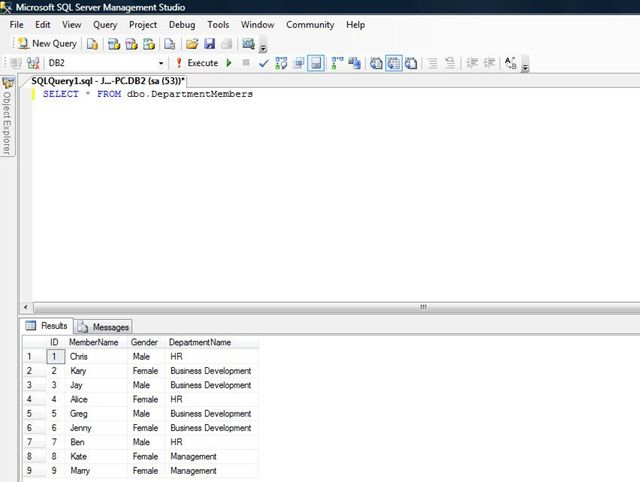Click inside the SELECT query text
The image size is (640, 482).
148,94
